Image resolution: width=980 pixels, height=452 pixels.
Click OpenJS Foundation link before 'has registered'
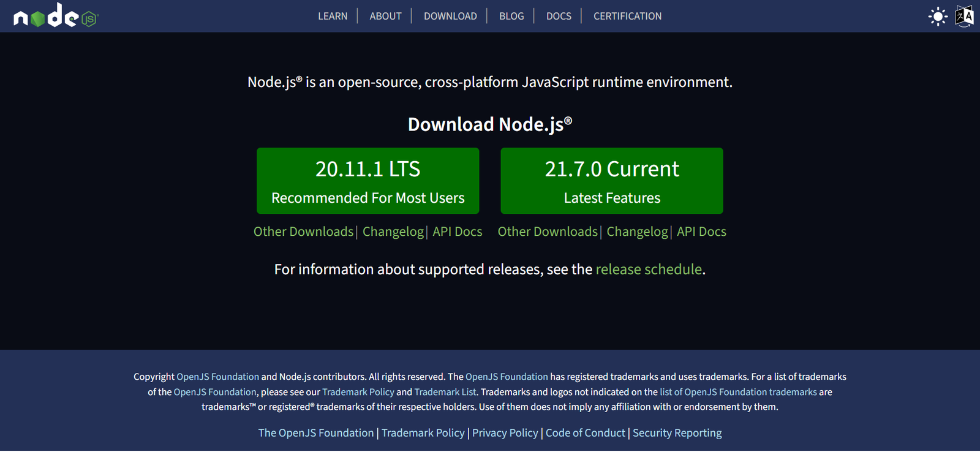coord(507,377)
